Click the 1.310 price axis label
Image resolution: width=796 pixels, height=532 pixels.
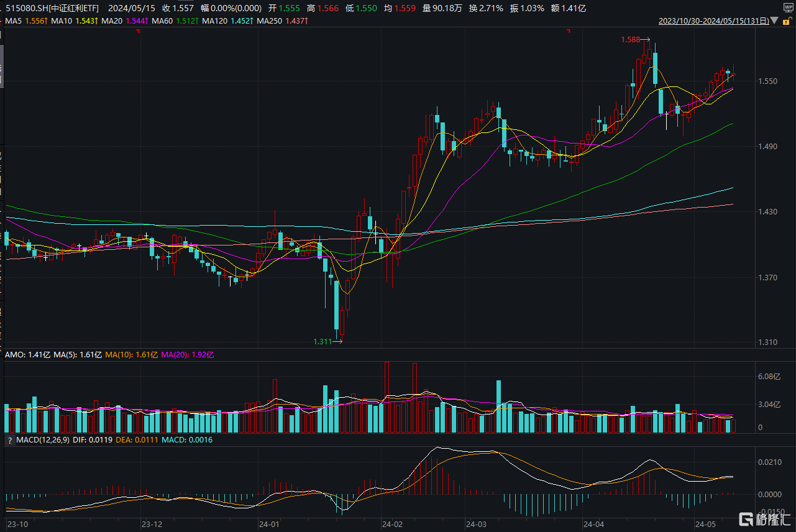point(768,342)
